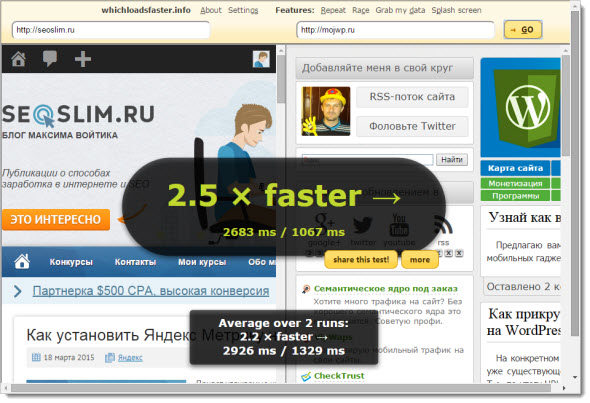Click the calendar icon next to 18 марта 2015
The width and height of the screenshot is (590, 403).
coord(36,357)
